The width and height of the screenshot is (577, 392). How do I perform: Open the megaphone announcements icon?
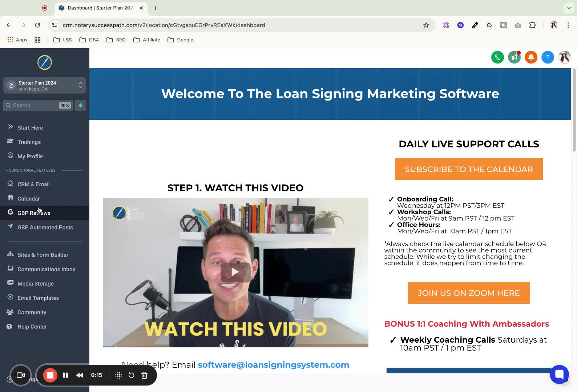pos(514,57)
